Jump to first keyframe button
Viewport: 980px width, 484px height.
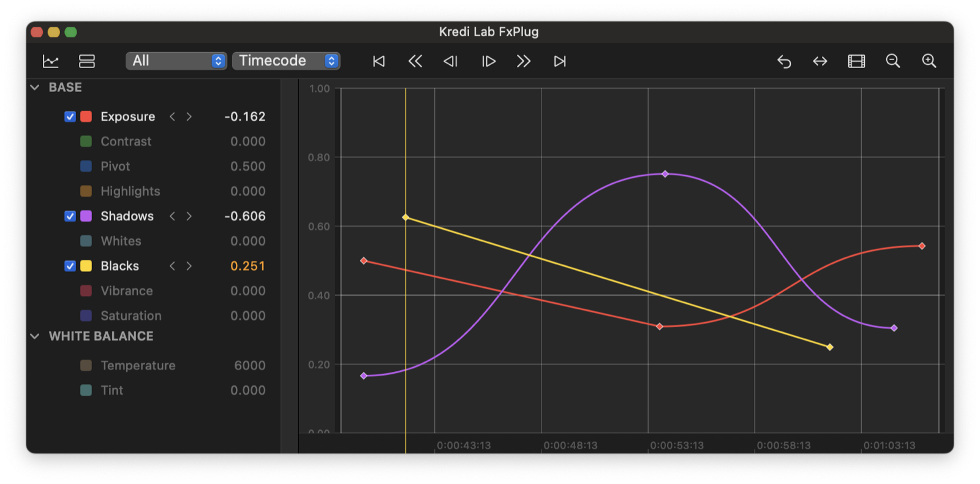(379, 61)
